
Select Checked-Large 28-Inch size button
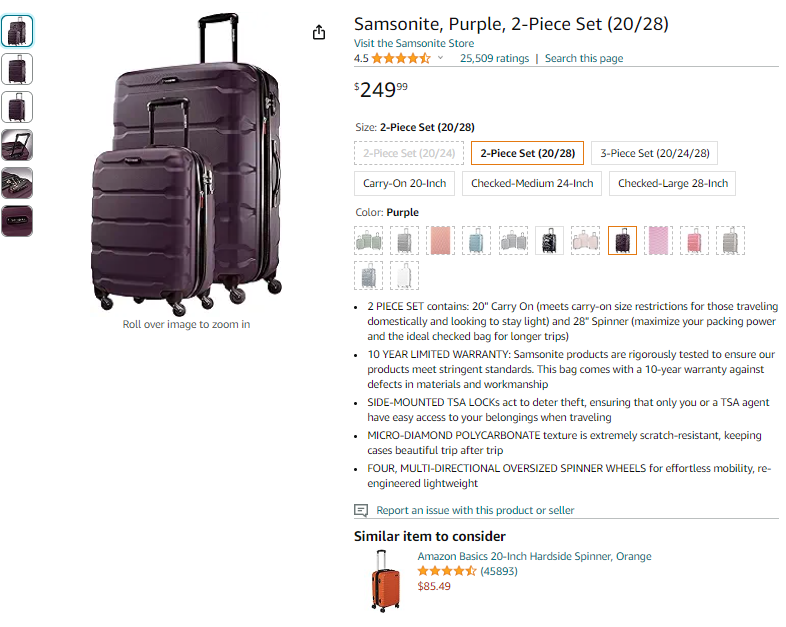tap(672, 183)
